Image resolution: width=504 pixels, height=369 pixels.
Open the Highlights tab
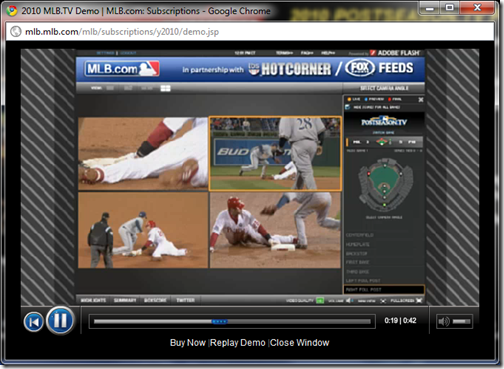coord(93,300)
